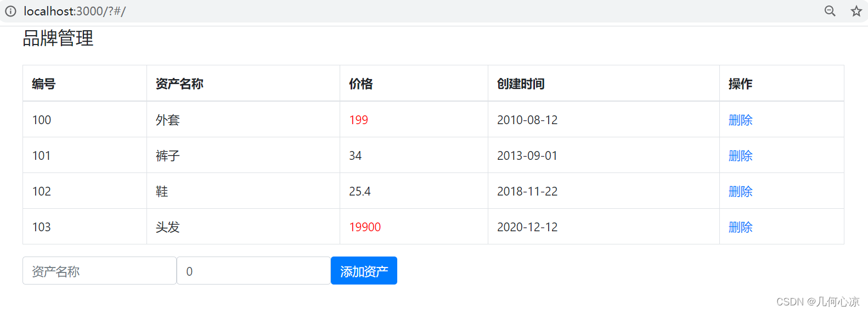Click the 品牌管理 page heading

[58, 38]
